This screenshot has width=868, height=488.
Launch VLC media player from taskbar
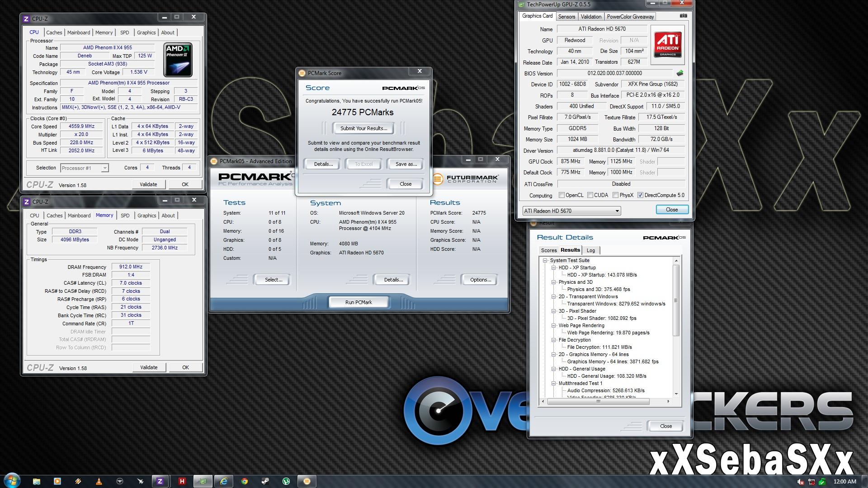pos(99,481)
